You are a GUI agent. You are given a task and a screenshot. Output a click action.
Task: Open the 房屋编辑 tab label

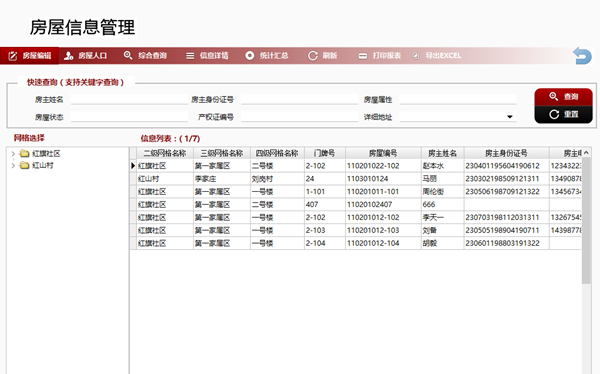coord(37,56)
